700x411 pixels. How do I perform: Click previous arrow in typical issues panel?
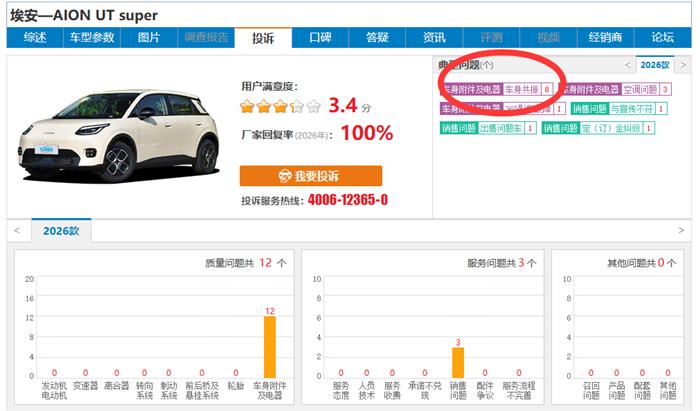click(627, 65)
